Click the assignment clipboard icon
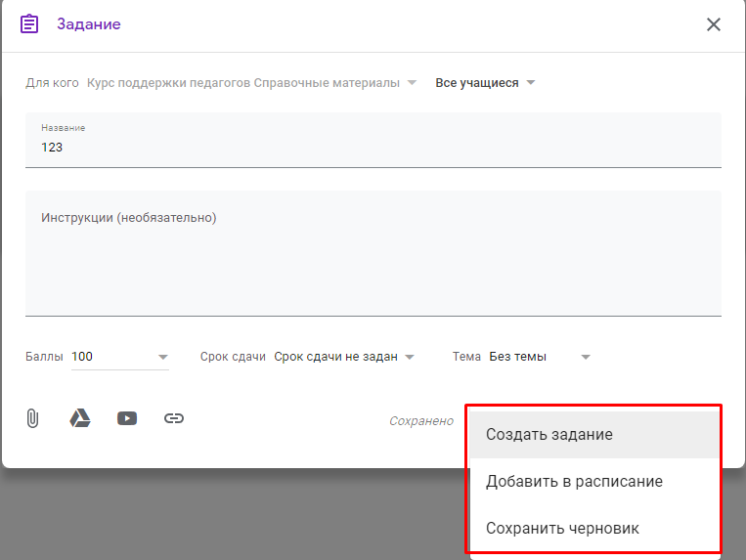Viewport: 746px width, 560px height. (29, 23)
